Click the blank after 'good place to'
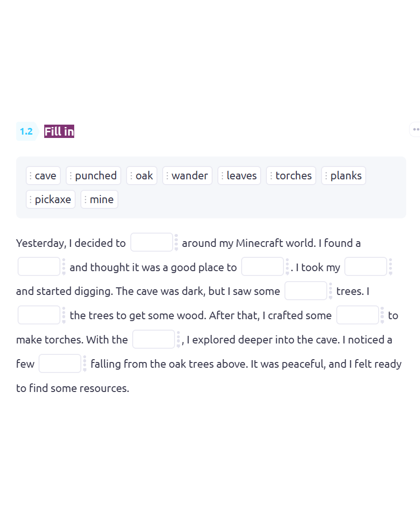This screenshot has width=420, height=519. coord(263,266)
